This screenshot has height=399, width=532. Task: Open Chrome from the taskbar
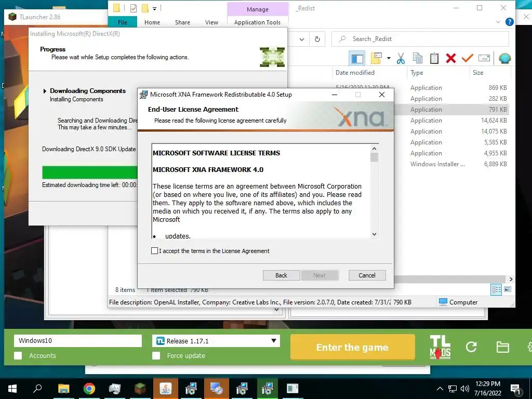tap(89, 389)
